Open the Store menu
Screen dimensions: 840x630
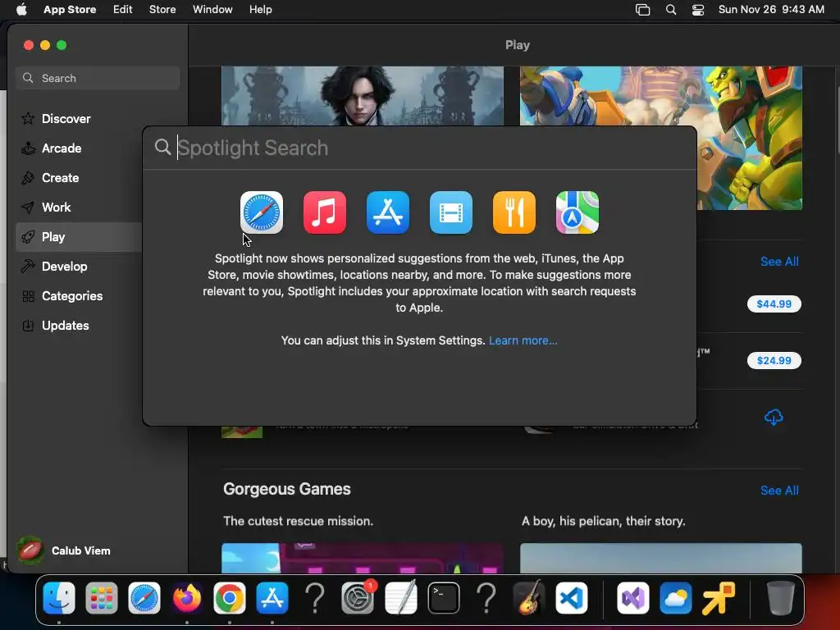[162, 10]
